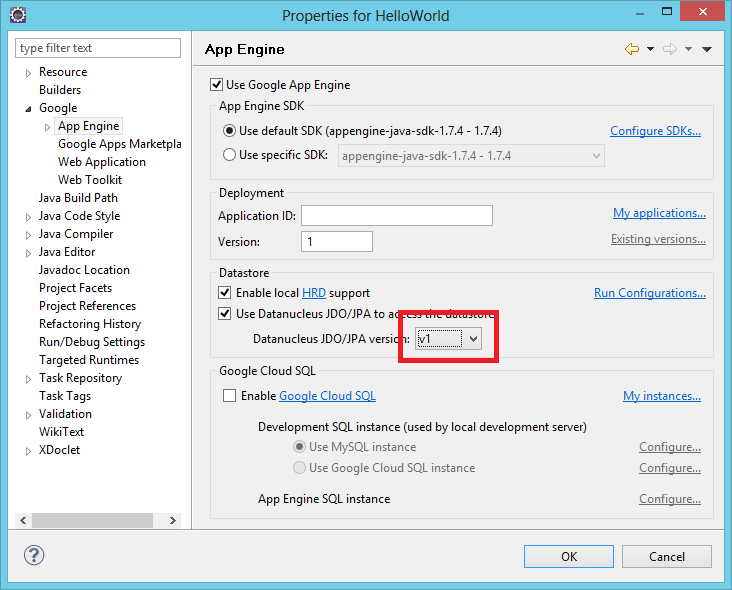Select Web Application tree item
This screenshot has width=732, height=590.
102,162
